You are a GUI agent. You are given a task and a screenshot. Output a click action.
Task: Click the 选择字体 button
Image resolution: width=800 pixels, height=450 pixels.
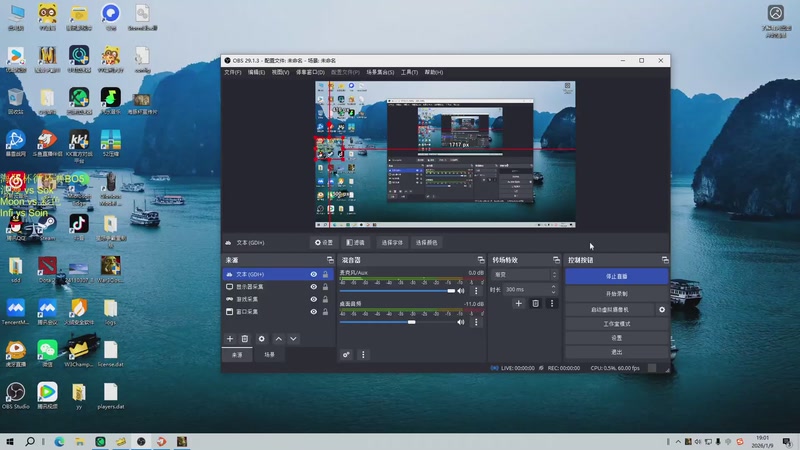392,243
